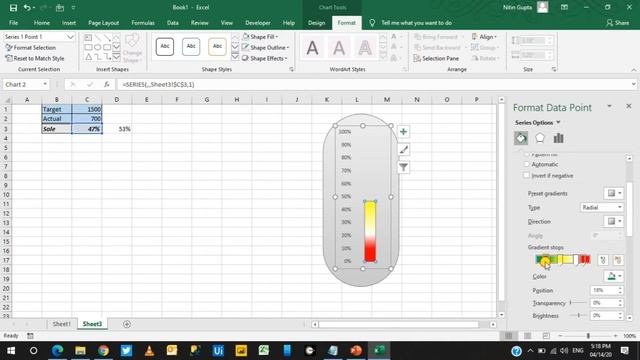Undo the last action
Screen dimensions: 640x360
coord(27,7)
